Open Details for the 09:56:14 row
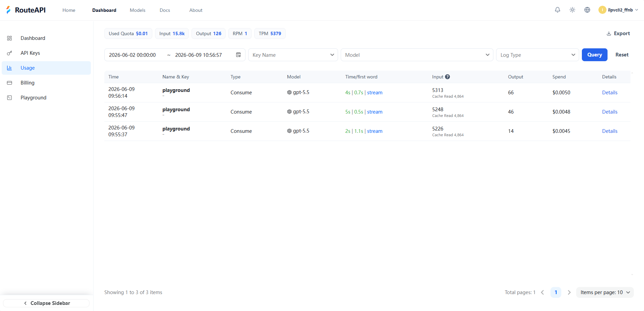 (610, 93)
